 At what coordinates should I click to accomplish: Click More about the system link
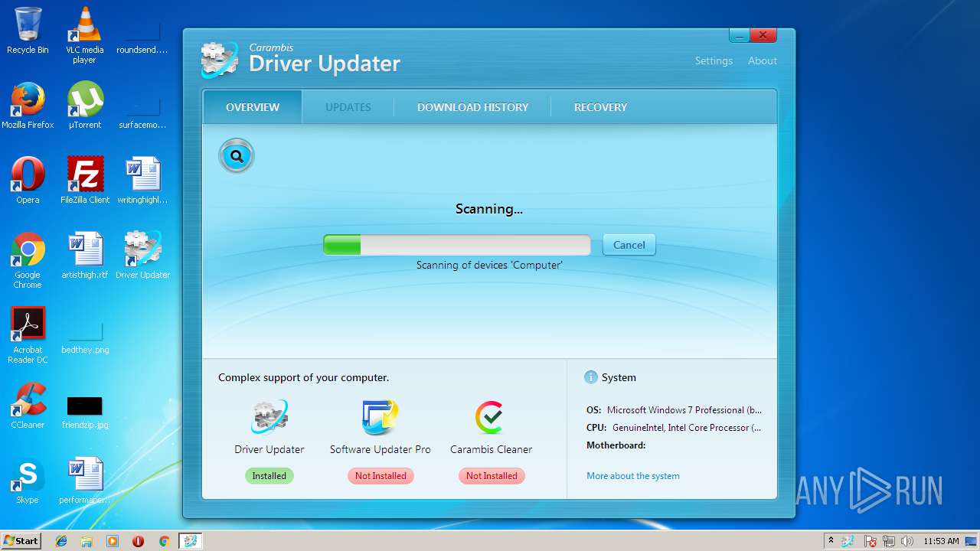point(633,476)
